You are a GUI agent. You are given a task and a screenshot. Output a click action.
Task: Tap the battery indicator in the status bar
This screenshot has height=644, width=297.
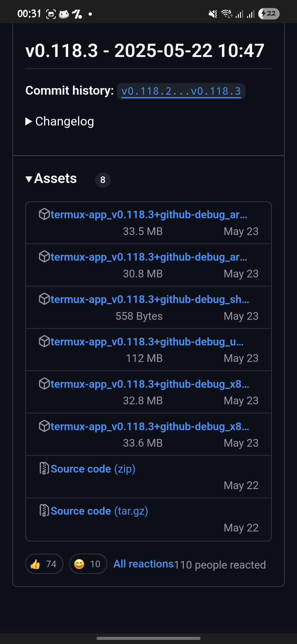(269, 13)
